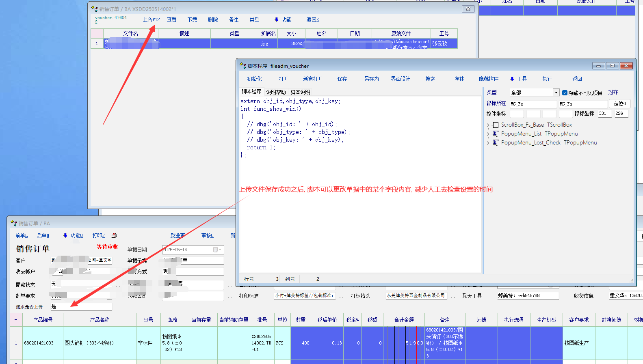Click the calendar icon in 单据日期 field

click(216, 250)
